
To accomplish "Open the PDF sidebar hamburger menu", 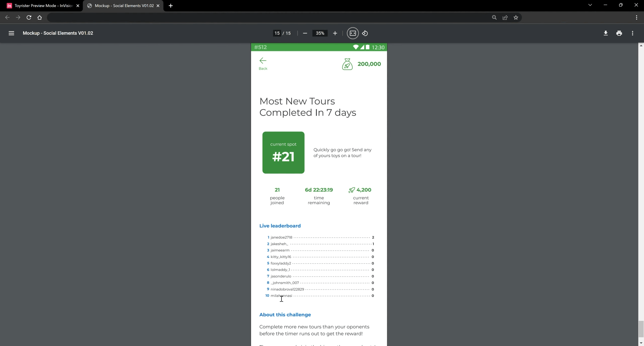I will [11, 33].
